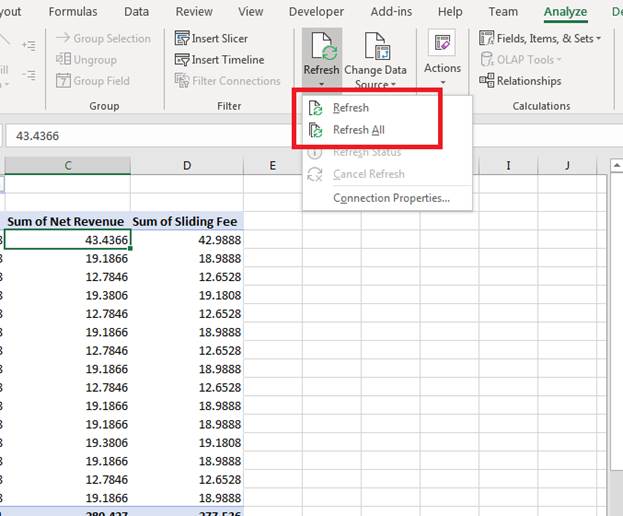Select Cancel Refresh menu entry
Viewport: 623px width, 516px height.
tap(387, 174)
